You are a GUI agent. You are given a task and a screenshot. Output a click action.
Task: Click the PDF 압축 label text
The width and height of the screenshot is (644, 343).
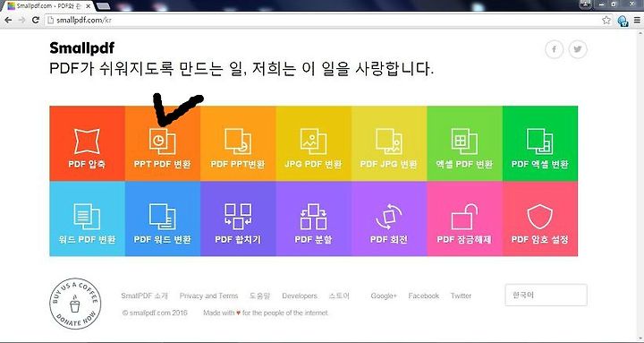click(87, 164)
